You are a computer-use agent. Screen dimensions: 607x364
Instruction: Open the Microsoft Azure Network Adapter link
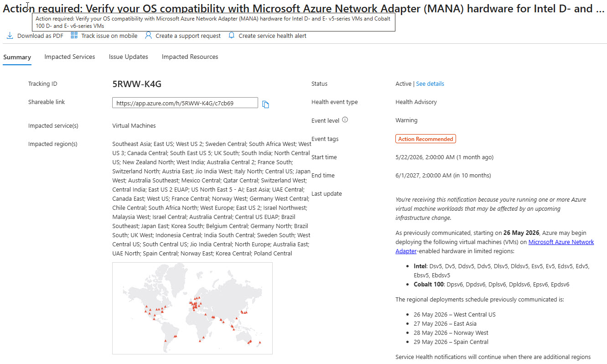(x=495, y=247)
